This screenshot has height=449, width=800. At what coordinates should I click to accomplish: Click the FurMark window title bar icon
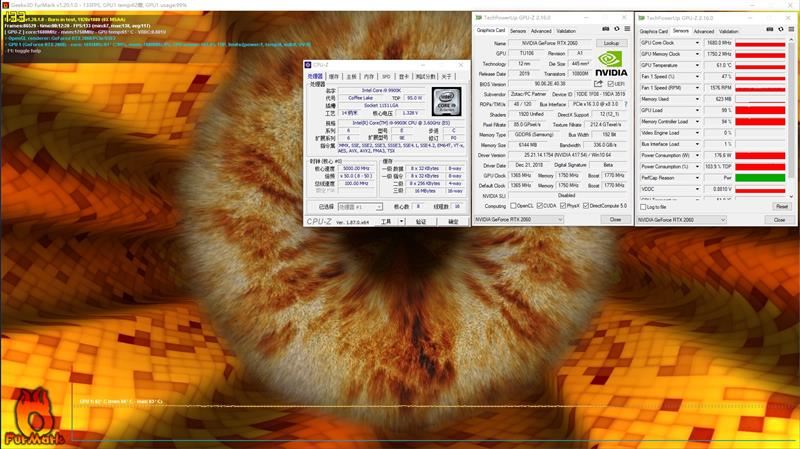5,5
